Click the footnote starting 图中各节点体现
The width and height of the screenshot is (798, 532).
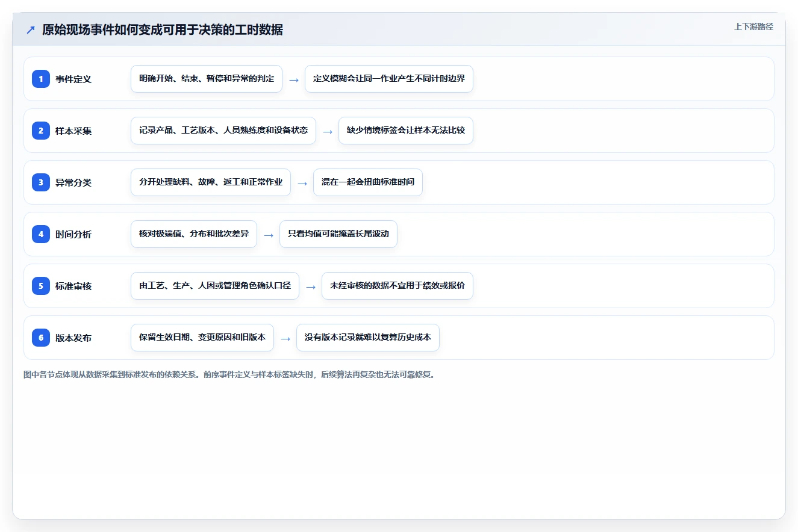click(x=229, y=374)
